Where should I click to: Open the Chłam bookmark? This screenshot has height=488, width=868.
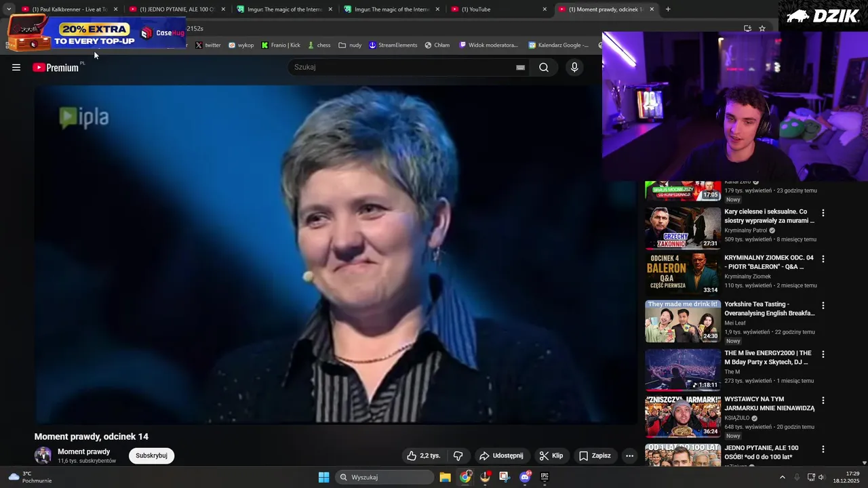click(437, 45)
